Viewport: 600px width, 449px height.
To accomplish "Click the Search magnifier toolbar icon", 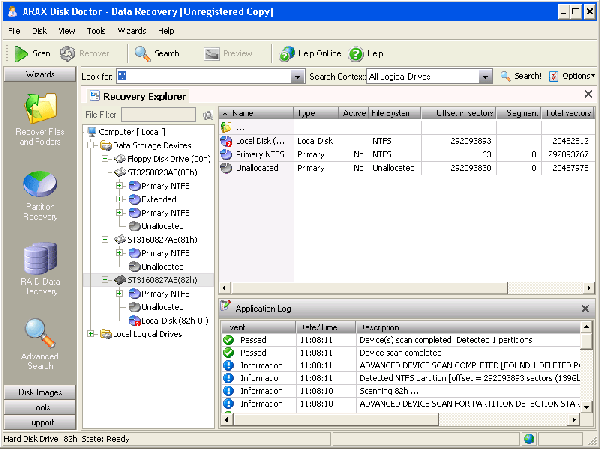I will point(143,53).
